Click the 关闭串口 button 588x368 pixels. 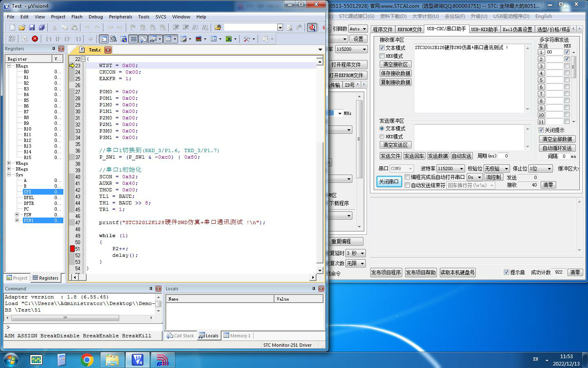pos(389,182)
